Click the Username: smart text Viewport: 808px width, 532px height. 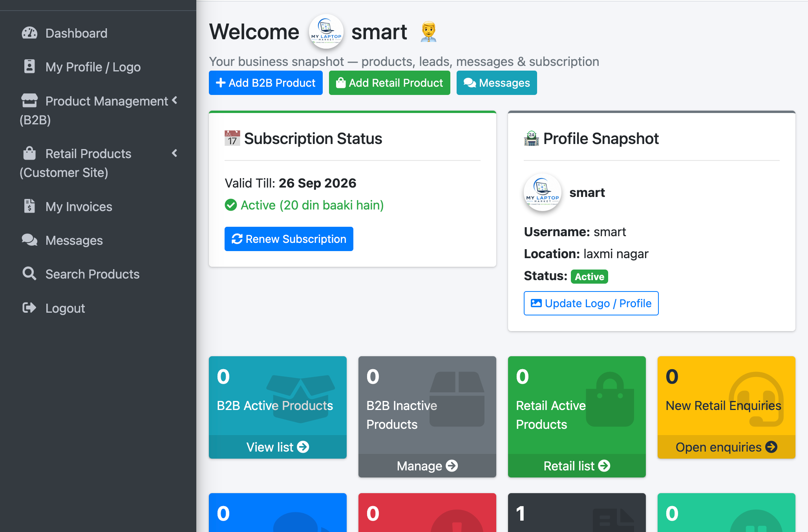[x=575, y=232]
